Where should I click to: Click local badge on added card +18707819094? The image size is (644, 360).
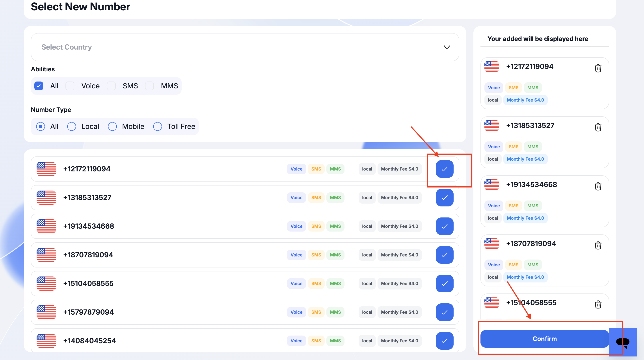tap(493, 277)
